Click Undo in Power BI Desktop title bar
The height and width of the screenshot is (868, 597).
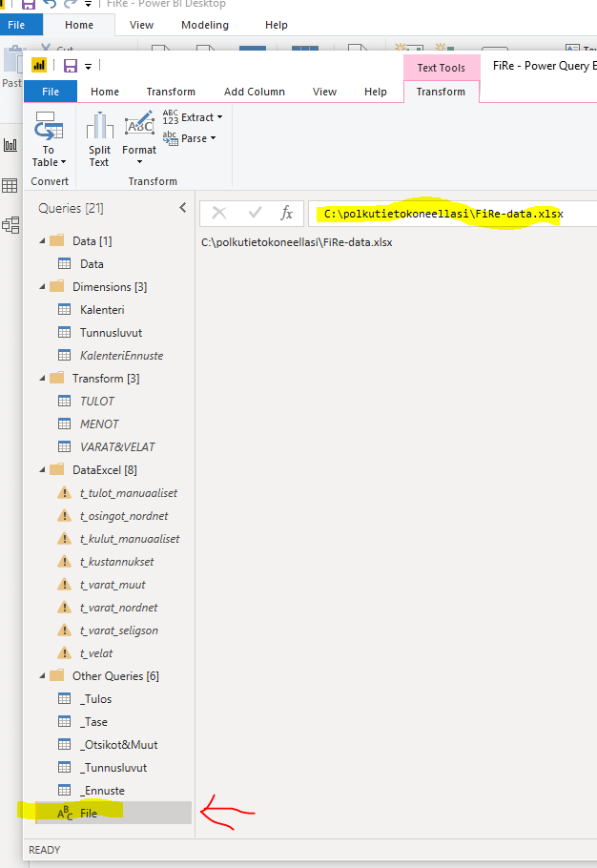[x=49, y=5]
